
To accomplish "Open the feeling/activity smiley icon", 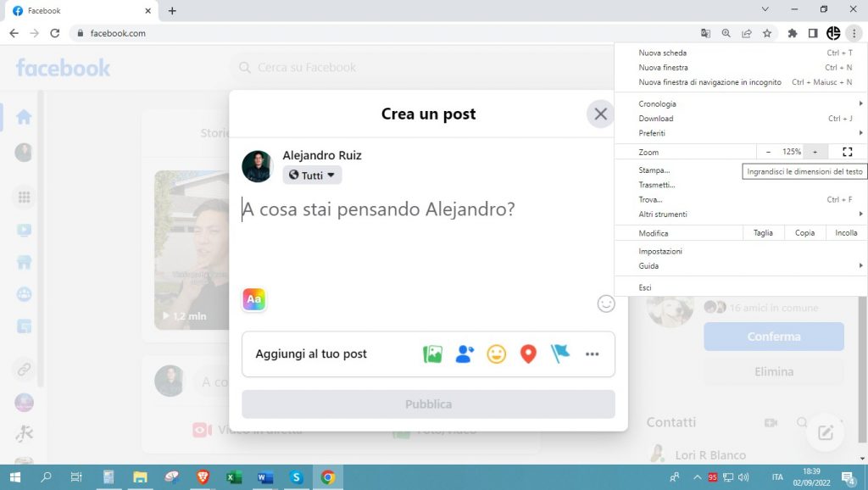I will 496,354.
